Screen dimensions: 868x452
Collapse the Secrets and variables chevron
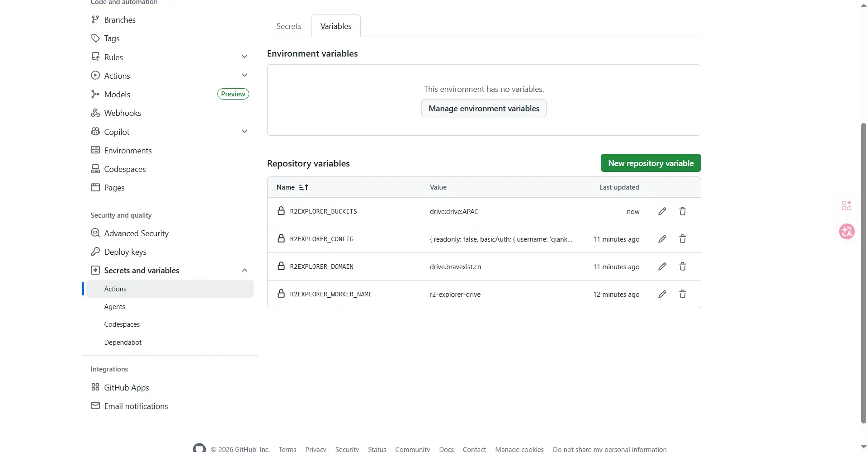(245, 271)
